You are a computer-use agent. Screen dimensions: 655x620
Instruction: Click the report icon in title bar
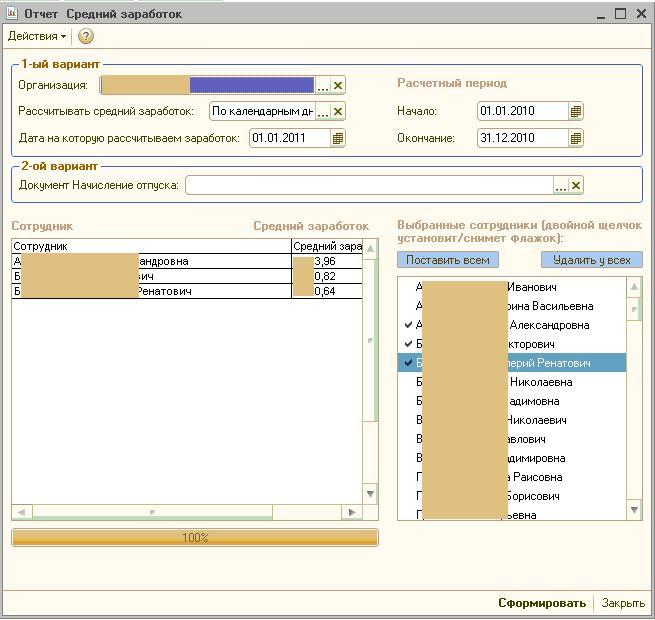[12, 13]
